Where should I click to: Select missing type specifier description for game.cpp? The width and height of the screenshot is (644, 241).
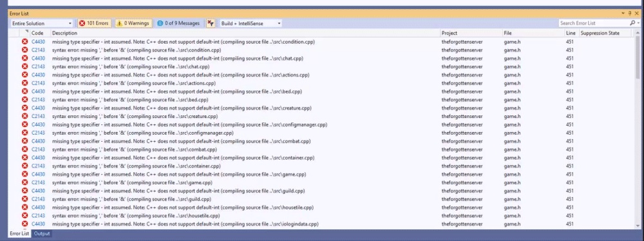coord(179,175)
